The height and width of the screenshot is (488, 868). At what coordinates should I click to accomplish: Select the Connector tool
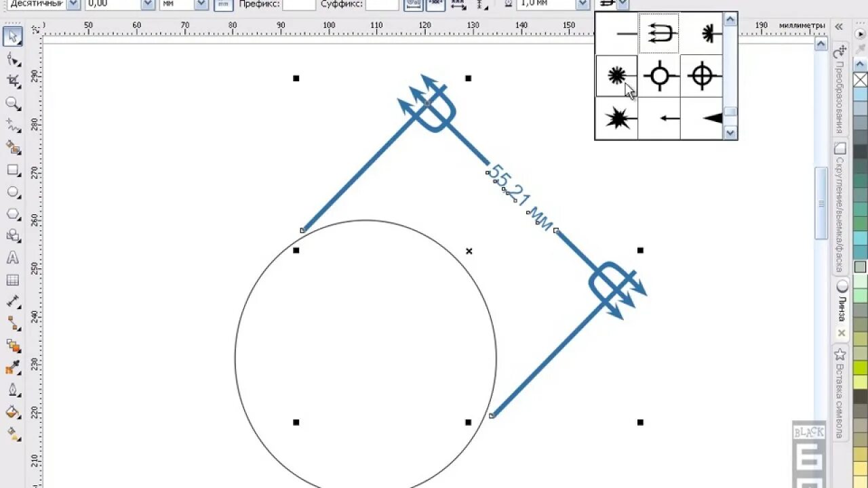(12, 324)
